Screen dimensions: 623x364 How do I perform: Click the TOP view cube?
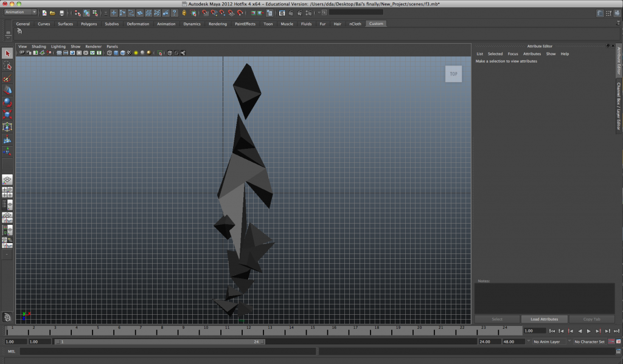tap(453, 74)
